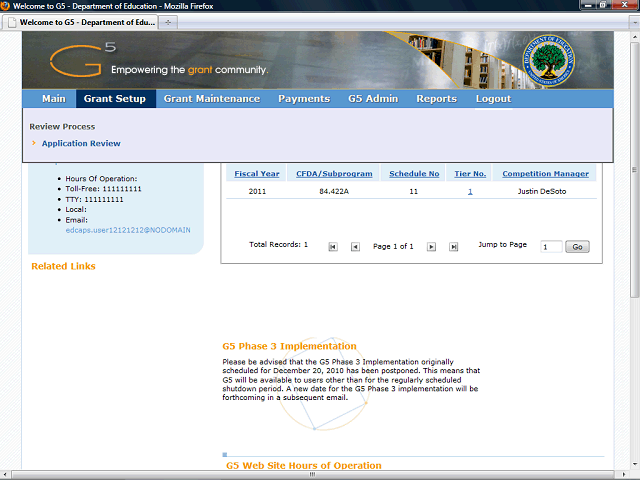Sort table by Tier No. column
This screenshot has height=480, width=640.
pyautogui.click(x=470, y=173)
